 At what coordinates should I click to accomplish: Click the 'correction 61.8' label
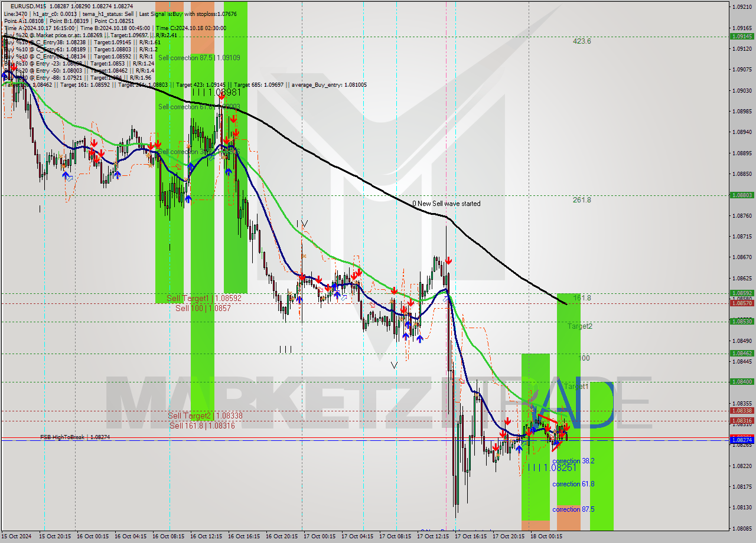point(573,484)
